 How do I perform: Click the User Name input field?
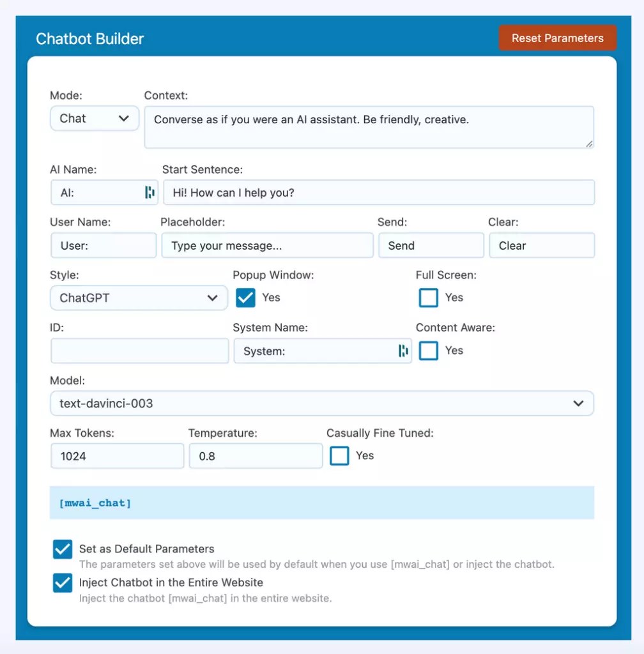(103, 246)
